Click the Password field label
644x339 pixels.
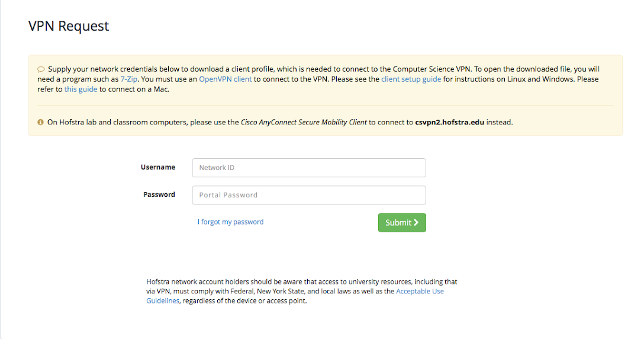159,194
